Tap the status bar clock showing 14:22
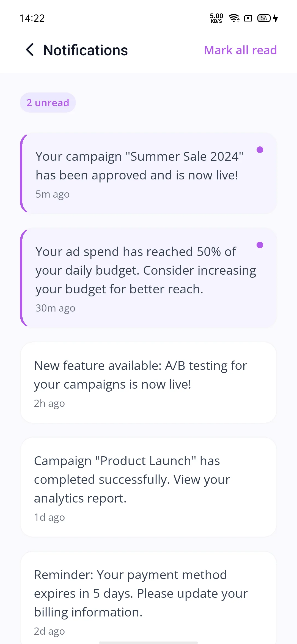This screenshot has height=644, width=297. click(x=32, y=18)
